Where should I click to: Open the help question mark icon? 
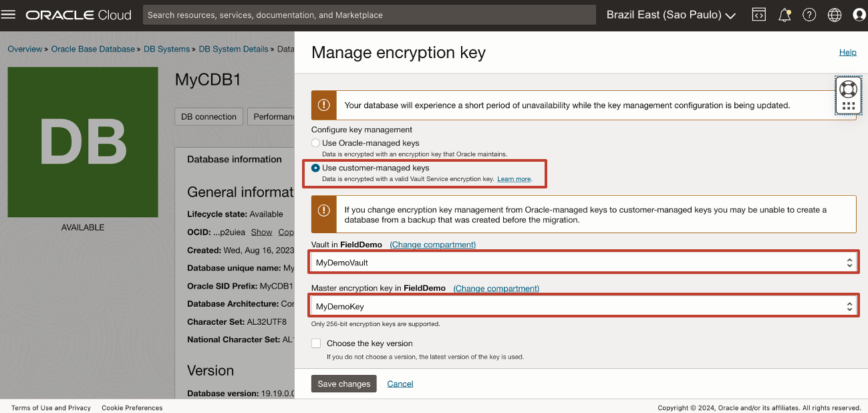tap(809, 15)
